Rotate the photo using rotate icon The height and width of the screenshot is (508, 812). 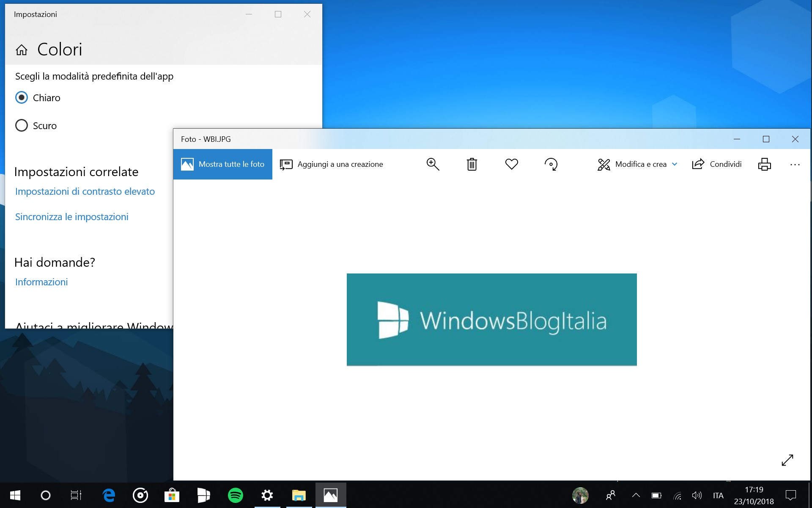[551, 164]
